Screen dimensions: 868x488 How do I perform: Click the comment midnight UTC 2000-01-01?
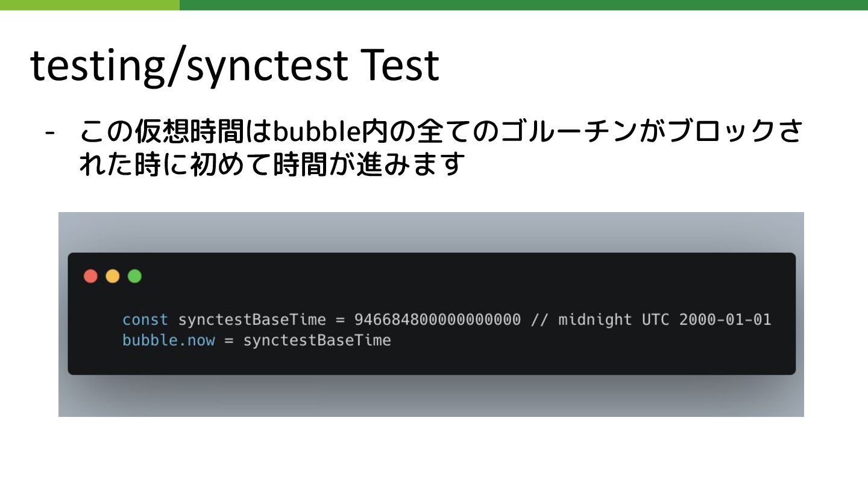[x=651, y=319]
